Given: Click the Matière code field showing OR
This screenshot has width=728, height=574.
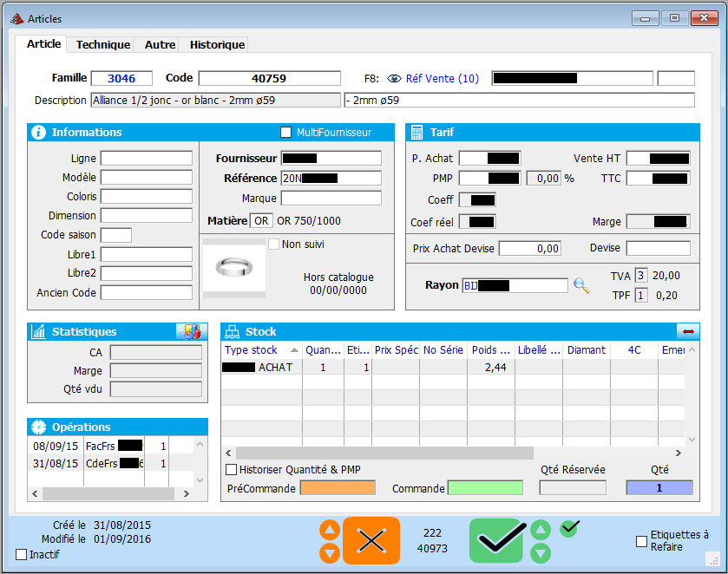Looking at the screenshot, I should [x=261, y=221].
